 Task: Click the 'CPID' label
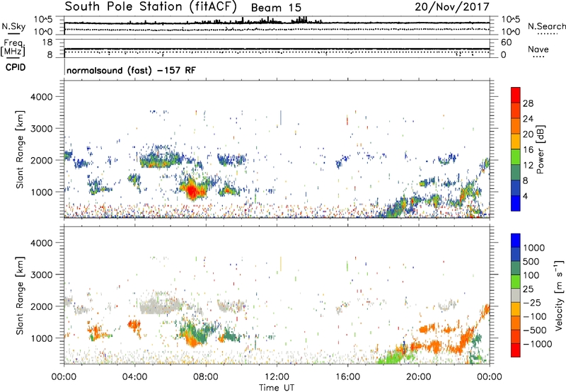pos(16,67)
